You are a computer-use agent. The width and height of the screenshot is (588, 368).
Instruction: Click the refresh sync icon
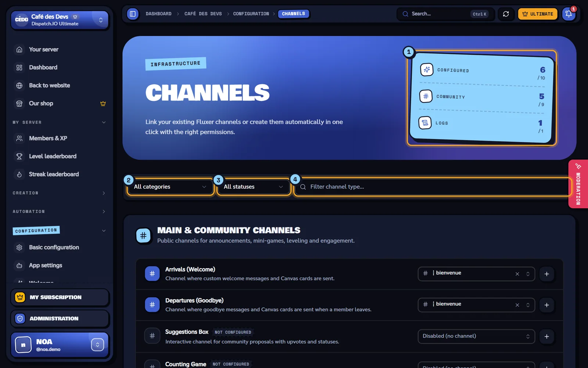point(506,14)
